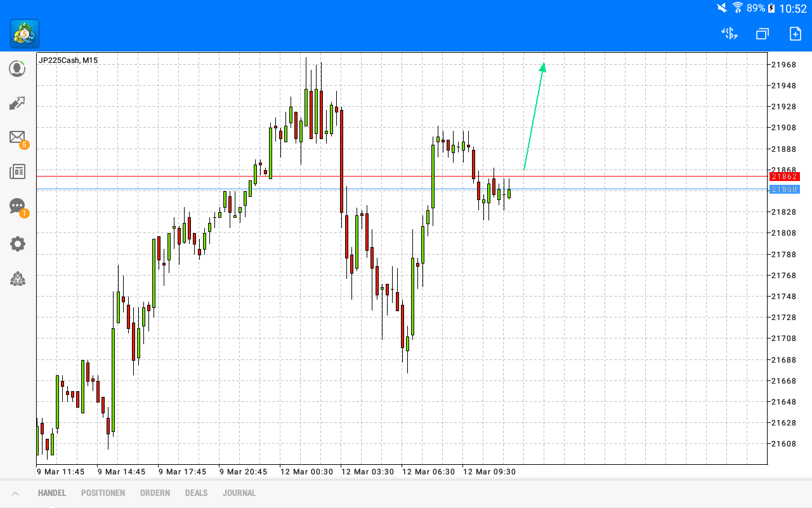
Task: Select the Trade arrow icon in sidebar
Action: (x=17, y=103)
